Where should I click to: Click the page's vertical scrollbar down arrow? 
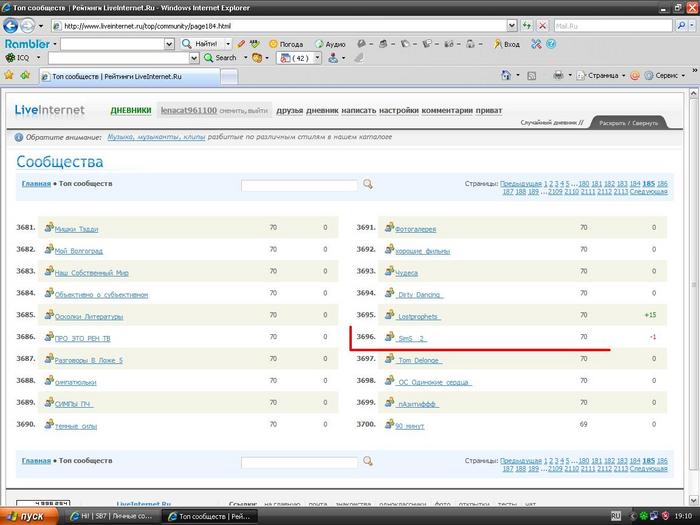[693, 500]
